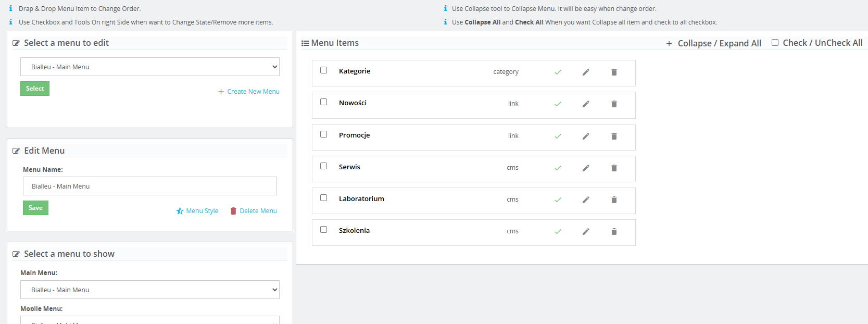Image resolution: width=868 pixels, height=324 pixels.
Task: Click the Szkolenia trash icon
Action: [614, 232]
